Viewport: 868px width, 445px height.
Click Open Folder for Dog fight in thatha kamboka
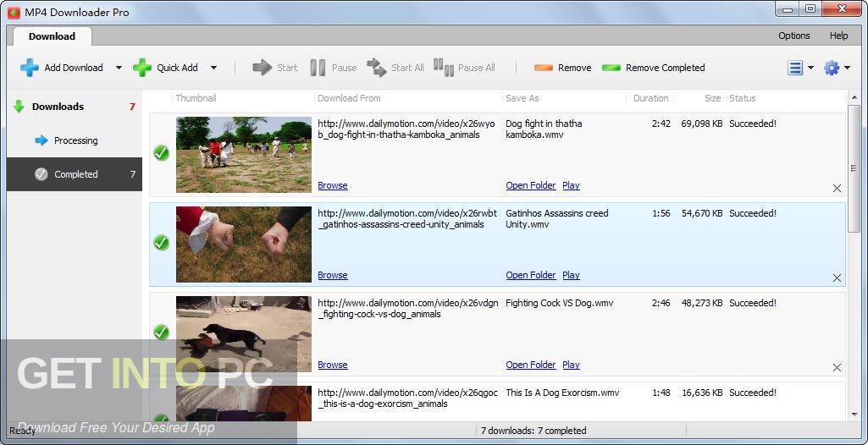point(531,185)
